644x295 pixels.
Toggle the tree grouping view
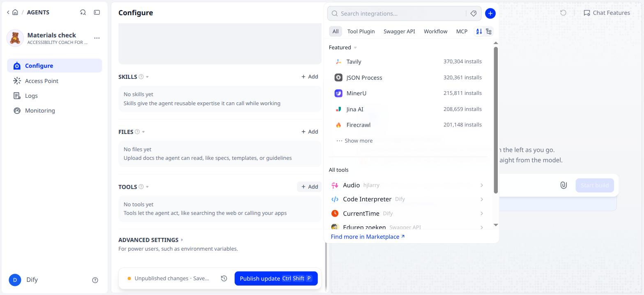[x=489, y=31]
